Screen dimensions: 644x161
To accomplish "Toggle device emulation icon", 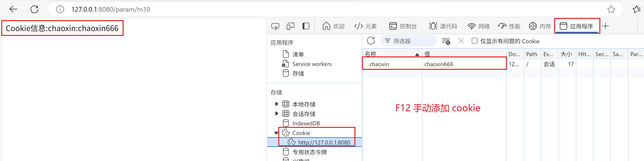I will (291, 26).
